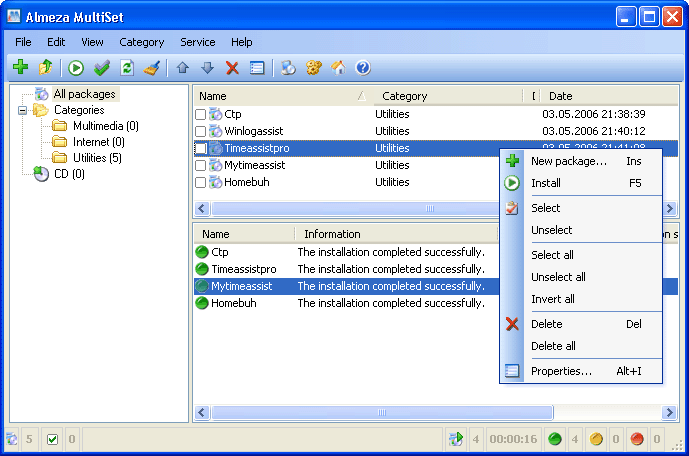This screenshot has height=456, width=689.
Task: Move package up with the up arrow icon
Action: coord(182,68)
